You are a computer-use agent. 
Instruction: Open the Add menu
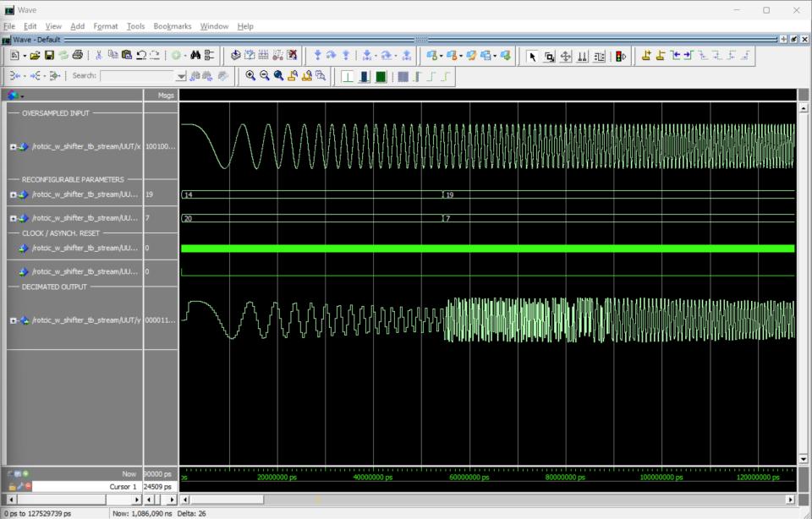[77, 26]
